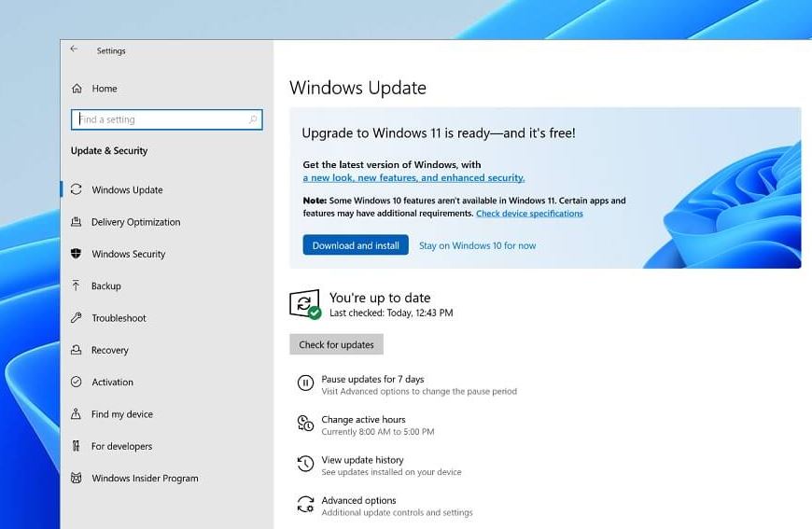Click the Windows Insider Program cat icon
The image size is (812, 529).
tap(77, 478)
